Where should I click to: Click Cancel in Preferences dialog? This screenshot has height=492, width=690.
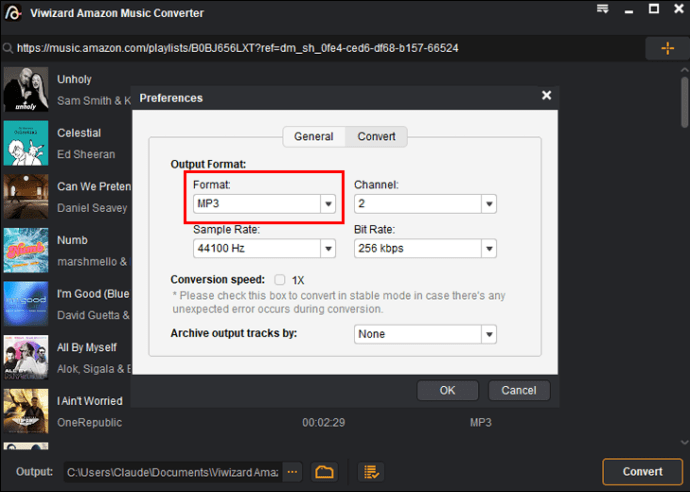click(519, 390)
